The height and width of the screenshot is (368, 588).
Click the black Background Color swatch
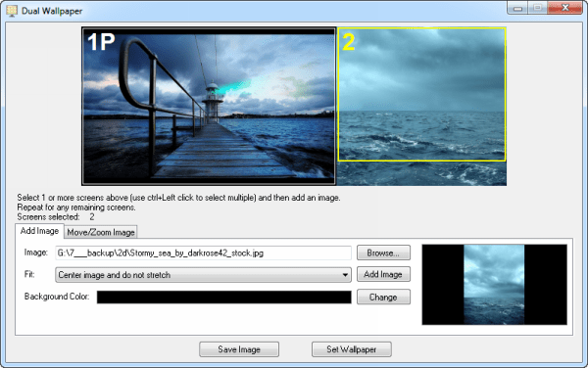tap(223, 297)
